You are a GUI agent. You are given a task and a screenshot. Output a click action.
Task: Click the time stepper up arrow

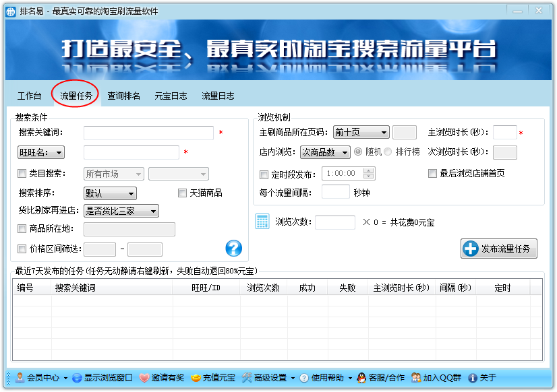(369, 170)
